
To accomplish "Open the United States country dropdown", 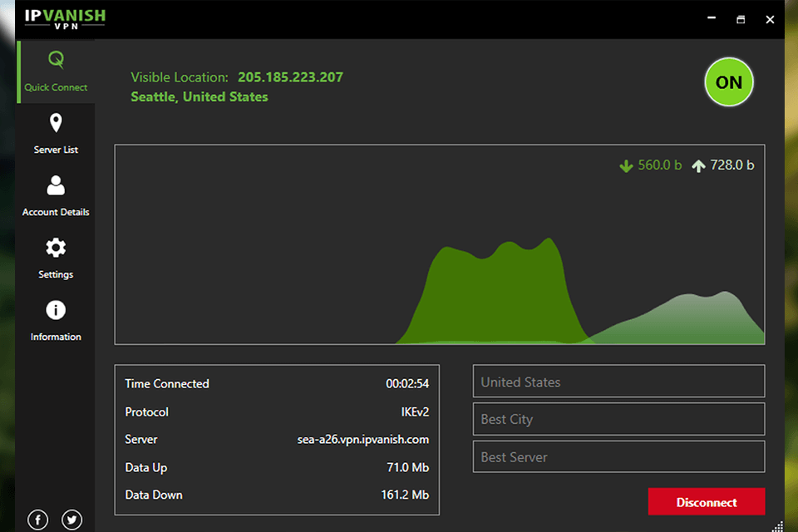I will [x=618, y=382].
